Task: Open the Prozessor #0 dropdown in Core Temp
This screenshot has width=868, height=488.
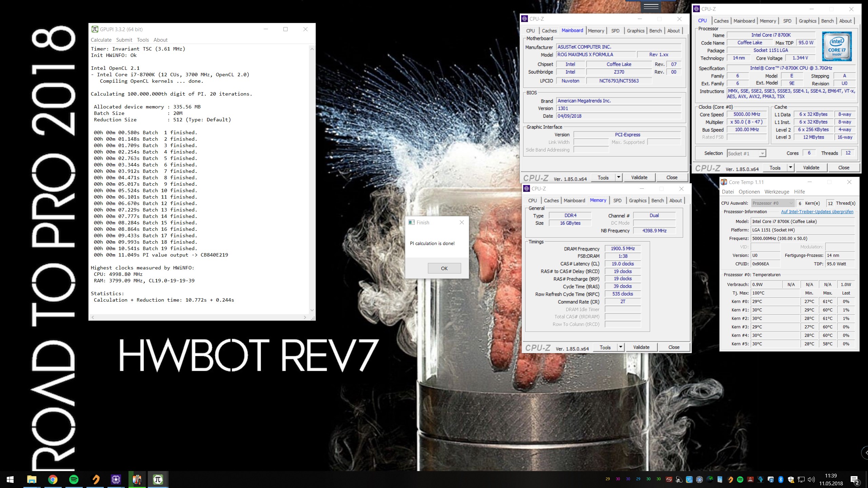Action: point(773,203)
